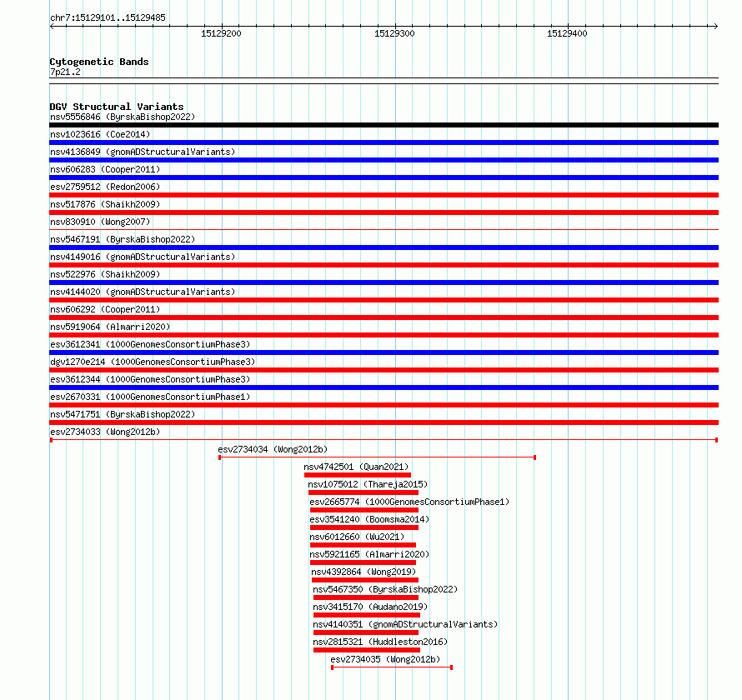Click the 15129300 ruler position label

point(394,33)
